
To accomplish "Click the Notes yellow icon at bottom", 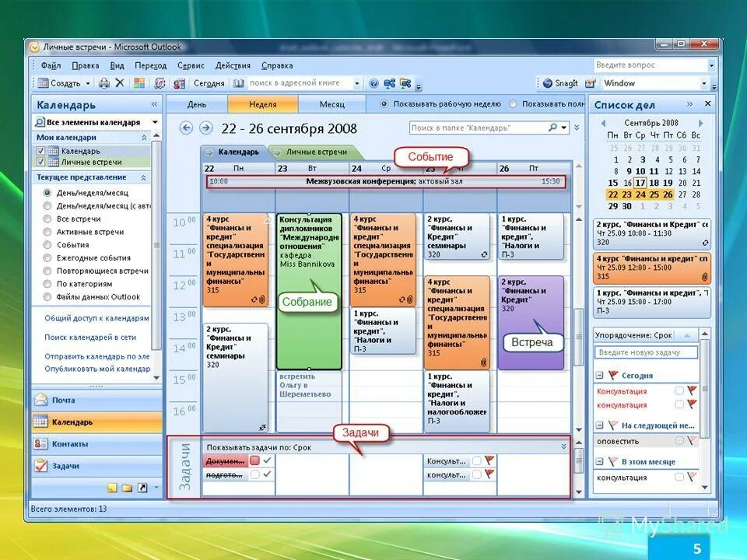I will point(112,488).
